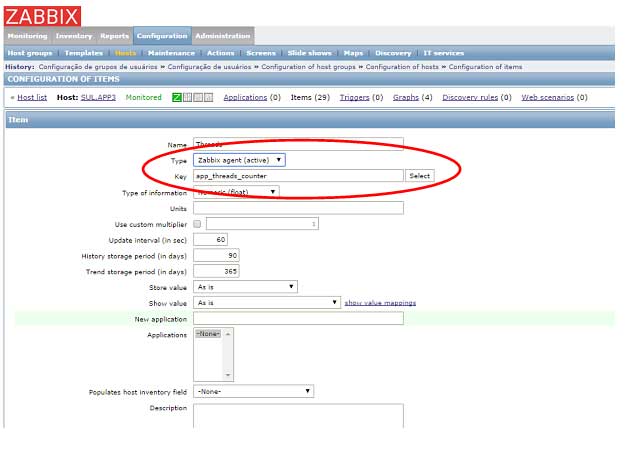
Task: Select -None- in the Applications list
Action: coord(208,334)
